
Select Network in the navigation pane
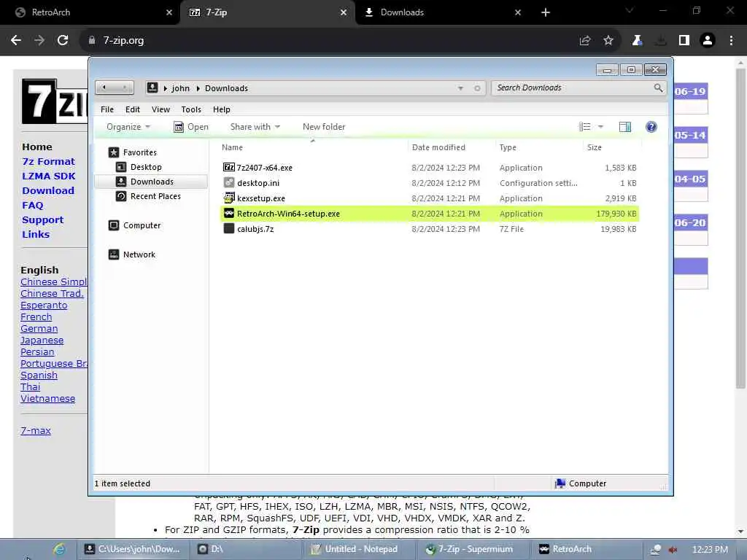[x=139, y=254]
